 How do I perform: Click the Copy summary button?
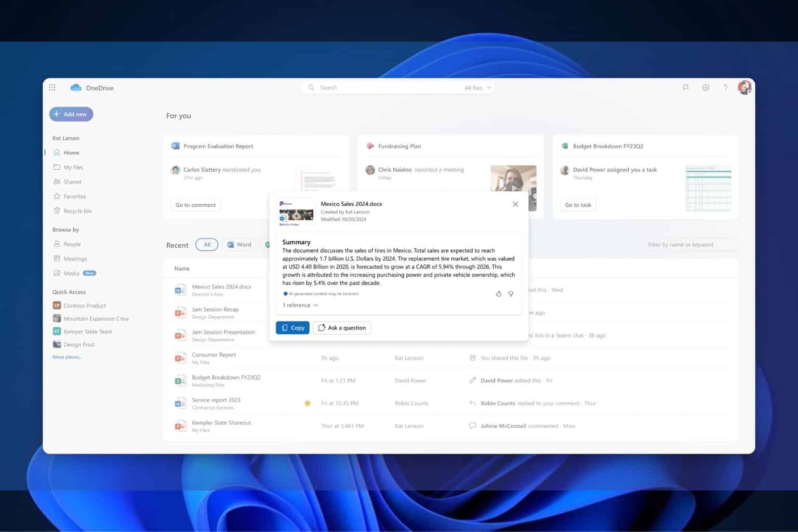[x=292, y=328]
